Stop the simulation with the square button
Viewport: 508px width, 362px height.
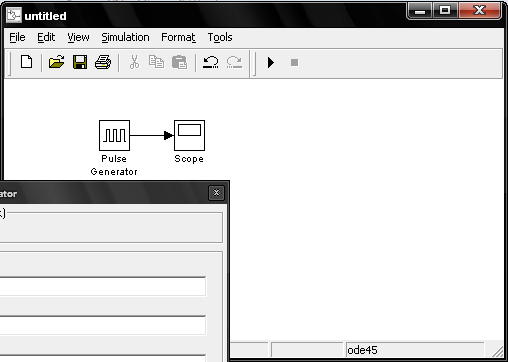tap(294, 62)
